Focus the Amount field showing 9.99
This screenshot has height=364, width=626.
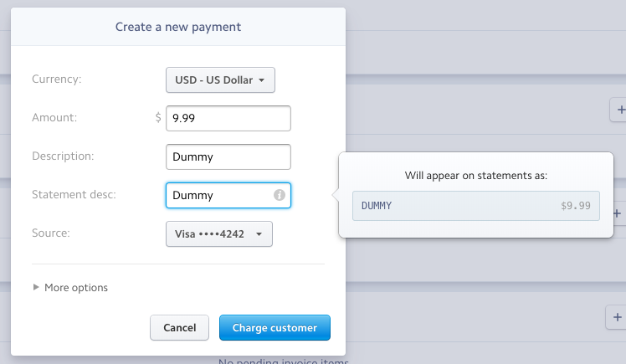point(228,118)
